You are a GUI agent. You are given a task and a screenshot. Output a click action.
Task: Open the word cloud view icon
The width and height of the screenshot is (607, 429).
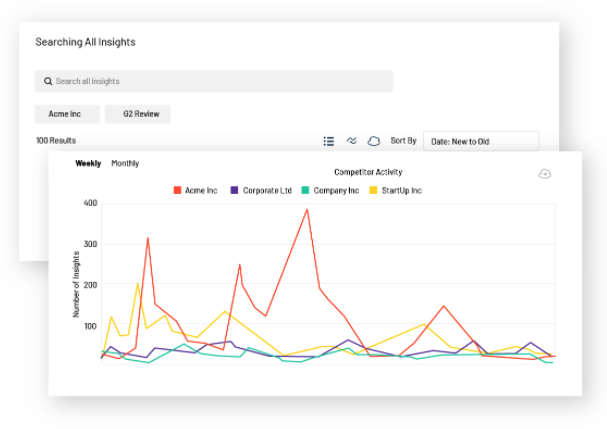coord(374,141)
